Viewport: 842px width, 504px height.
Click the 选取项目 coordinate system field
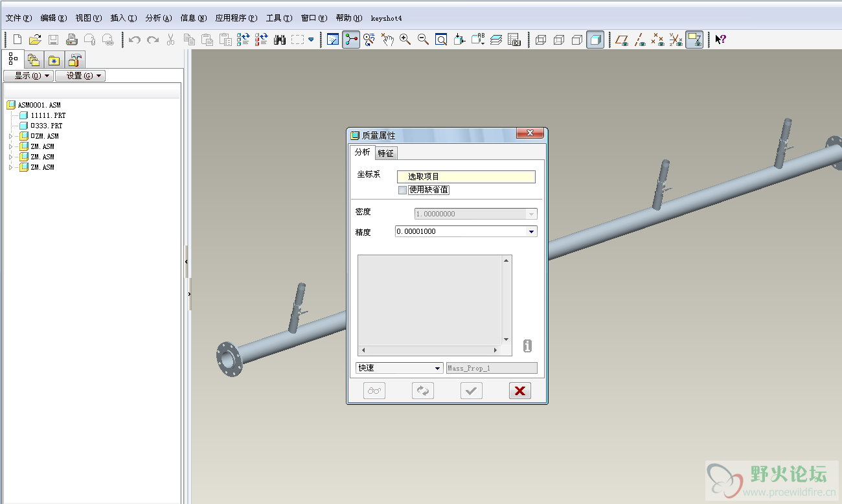[466, 177]
